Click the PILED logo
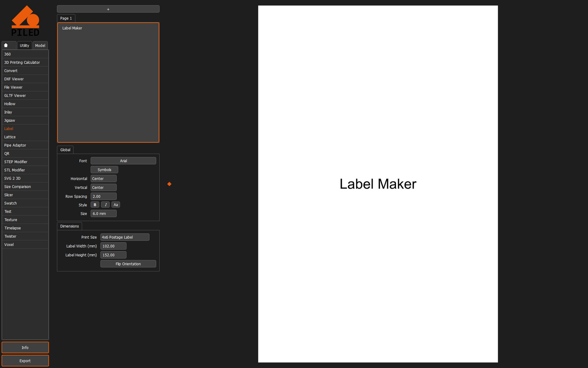 (26, 21)
